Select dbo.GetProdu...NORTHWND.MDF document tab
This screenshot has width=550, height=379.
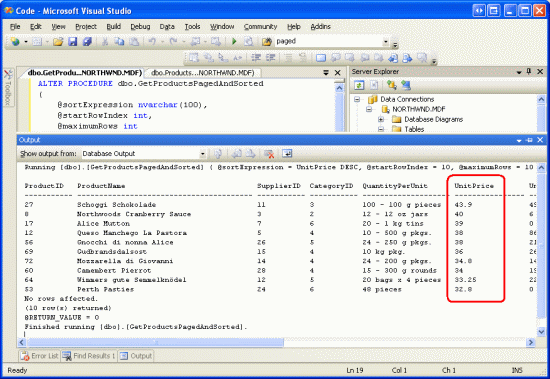84,73
